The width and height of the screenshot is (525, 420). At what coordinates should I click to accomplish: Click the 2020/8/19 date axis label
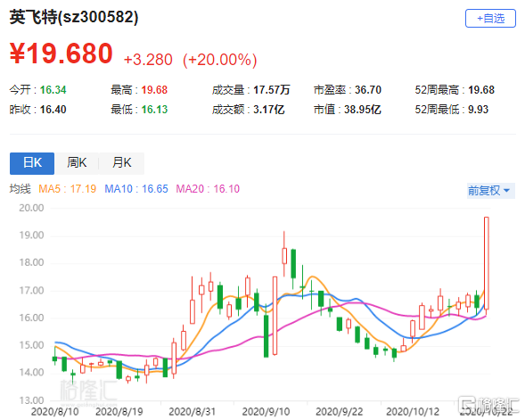[119, 412]
